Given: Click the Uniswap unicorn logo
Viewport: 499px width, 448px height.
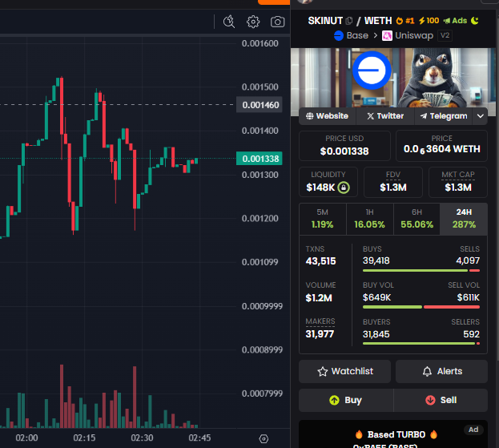Looking at the screenshot, I should [x=387, y=35].
